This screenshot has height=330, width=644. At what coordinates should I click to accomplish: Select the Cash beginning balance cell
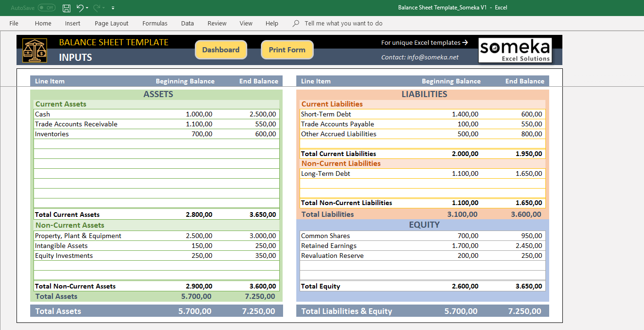[x=198, y=114]
